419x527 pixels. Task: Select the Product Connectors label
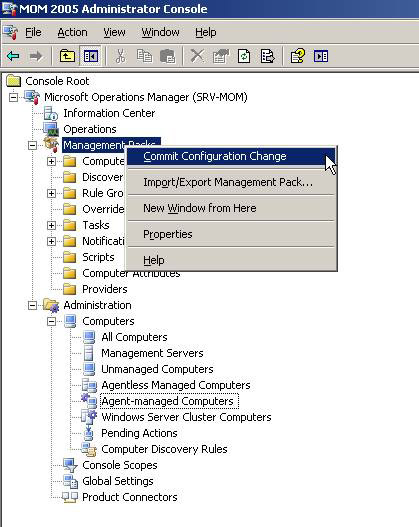[130, 497]
